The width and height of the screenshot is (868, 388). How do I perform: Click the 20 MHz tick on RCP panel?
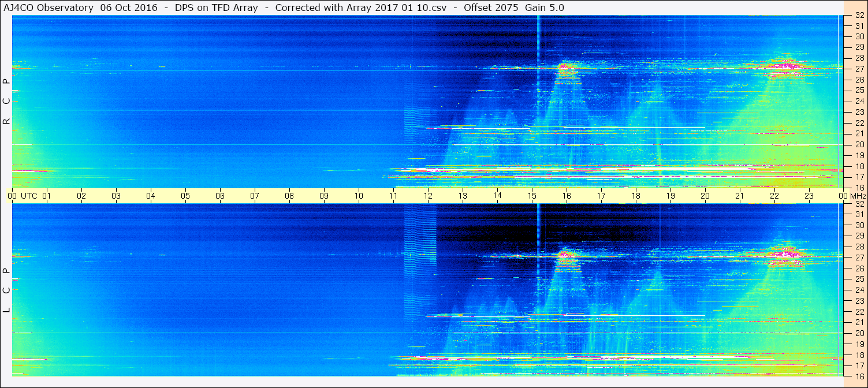(859, 144)
